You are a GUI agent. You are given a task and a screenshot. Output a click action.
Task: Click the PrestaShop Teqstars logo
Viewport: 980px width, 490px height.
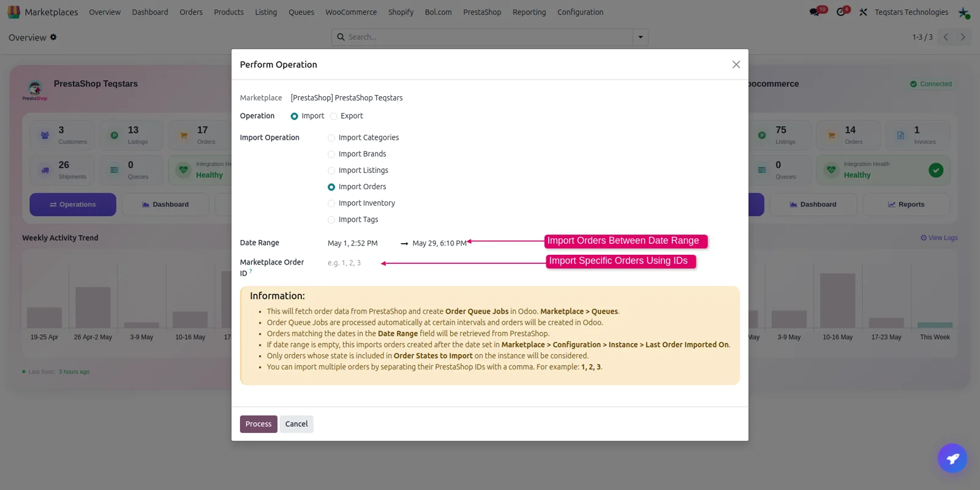(x=35, y=89)
